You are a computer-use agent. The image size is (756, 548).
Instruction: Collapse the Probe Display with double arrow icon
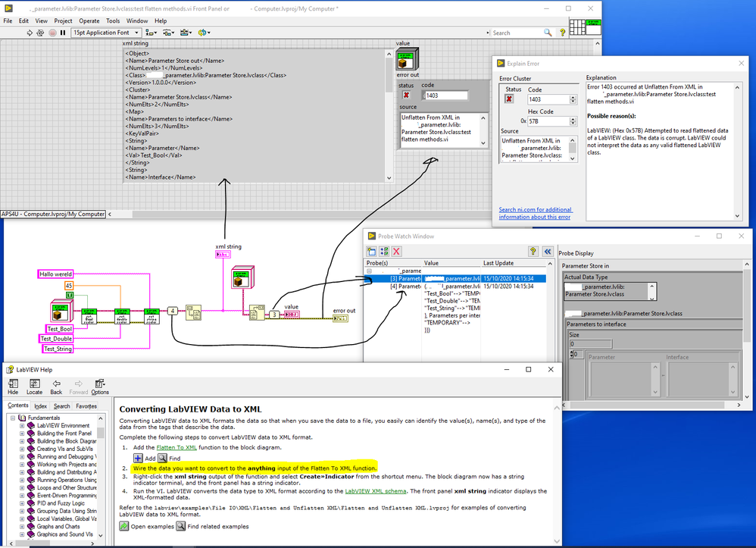(547, 252)
